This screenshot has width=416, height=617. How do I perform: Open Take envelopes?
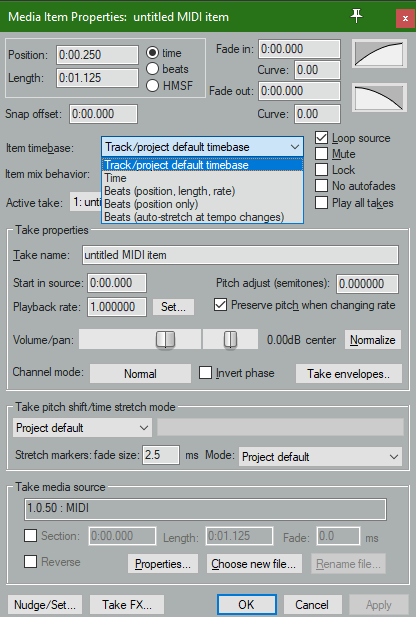(349, 373)
